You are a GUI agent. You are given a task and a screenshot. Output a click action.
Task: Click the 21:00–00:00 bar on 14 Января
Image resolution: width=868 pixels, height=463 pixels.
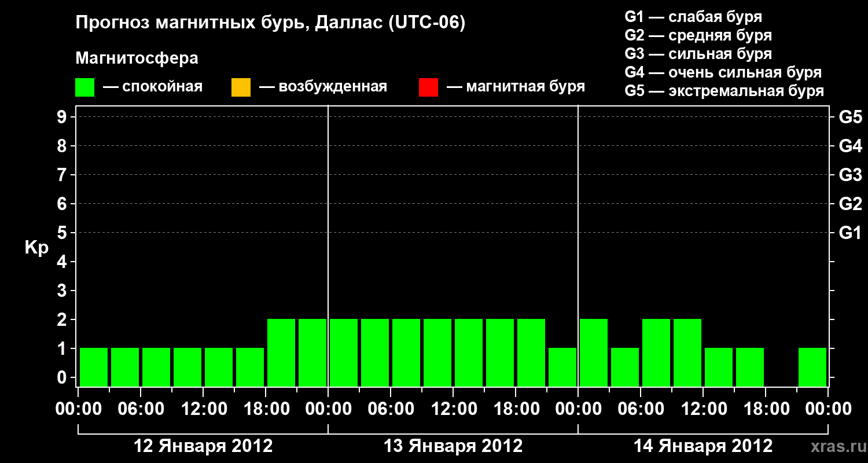click(812, 367)
